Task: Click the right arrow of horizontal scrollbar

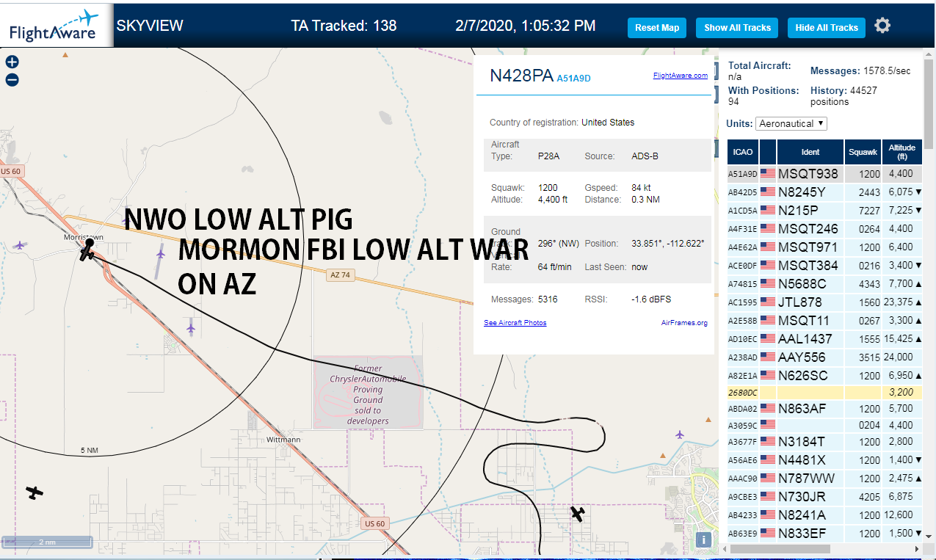Action: 917,548
